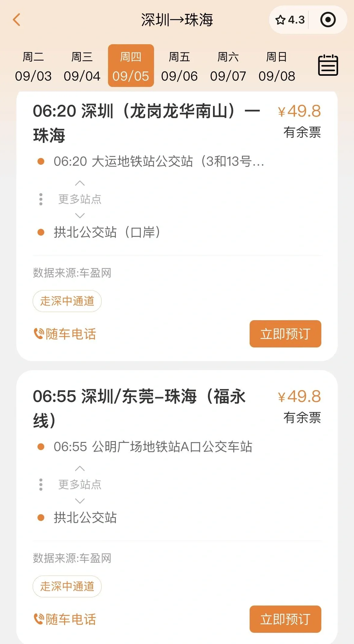Book the 06:20 trip with 立即预订

(x=285, y=334)
